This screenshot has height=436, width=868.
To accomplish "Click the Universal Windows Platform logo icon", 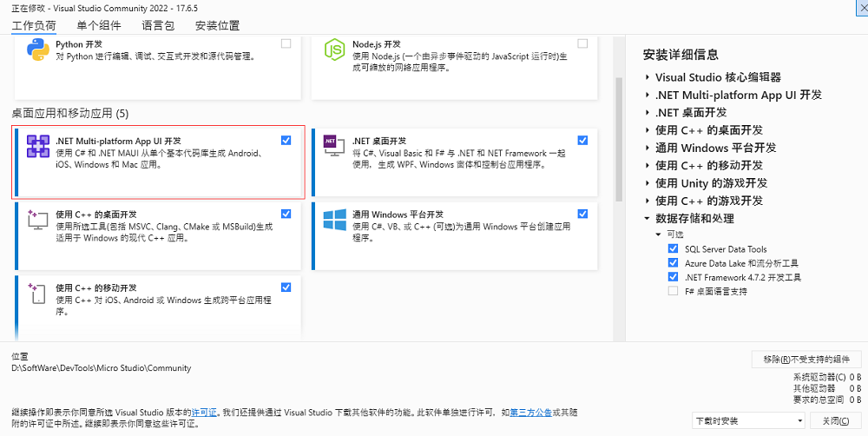I will pos(335,220).
